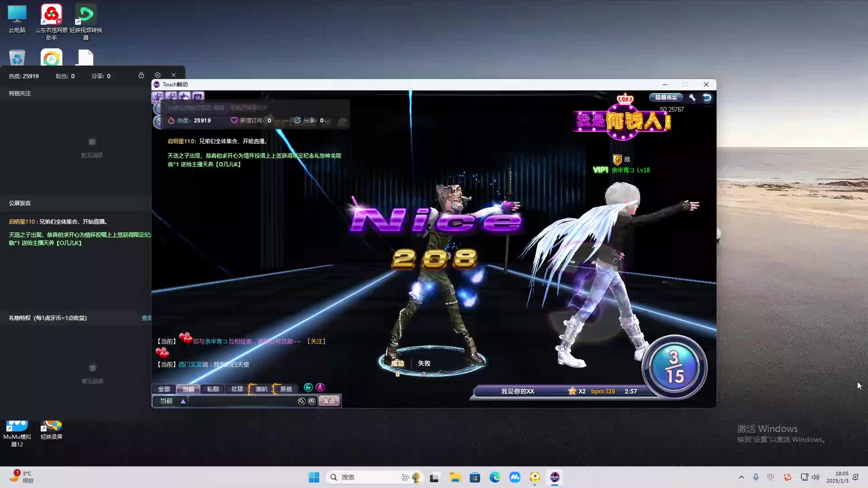Click the pink stamp icon by tabs
The image size is (868, 488).
point(320,387)
